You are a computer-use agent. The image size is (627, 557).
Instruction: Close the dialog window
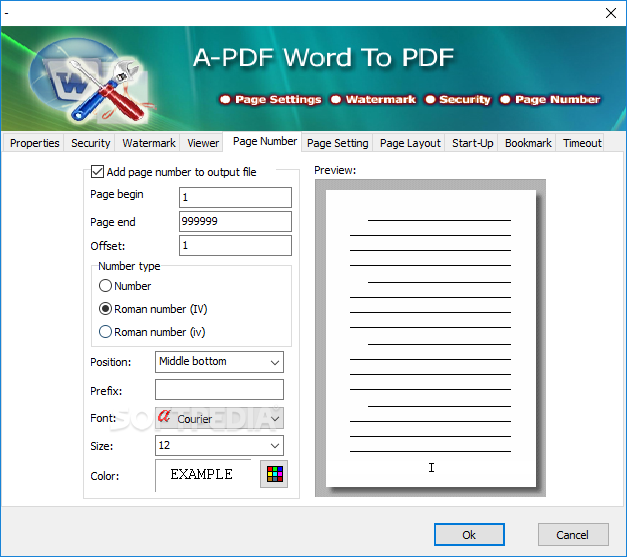tap(611, 13)
